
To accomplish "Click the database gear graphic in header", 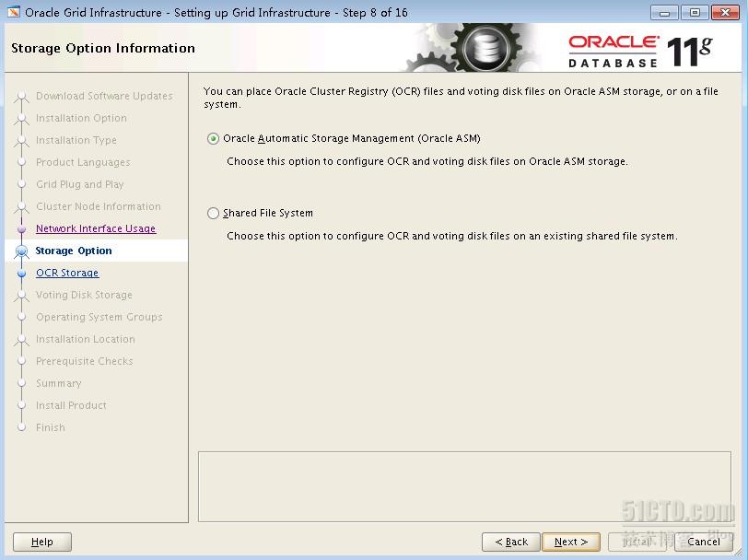I will click(x=485, y=48).
